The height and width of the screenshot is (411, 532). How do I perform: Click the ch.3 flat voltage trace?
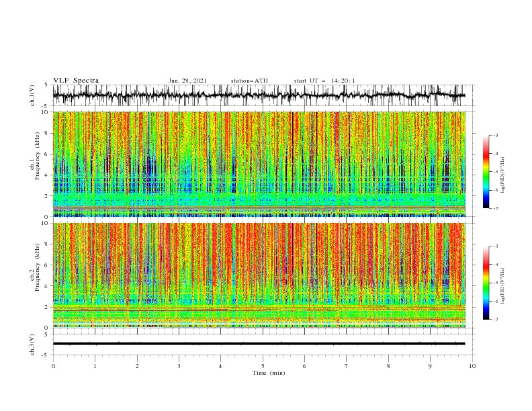click(x=259, y=344)
